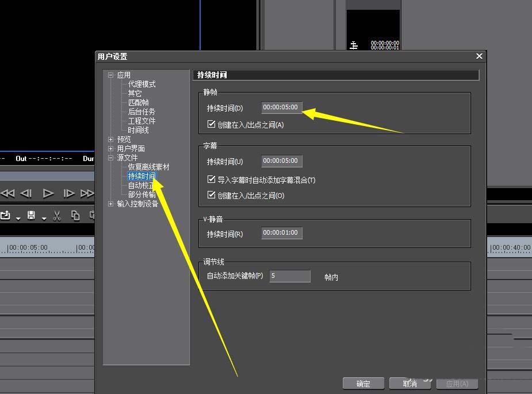The image size is (532, 394).
Task: Select 工程文件 in settings tree
Action: [142, 121]
